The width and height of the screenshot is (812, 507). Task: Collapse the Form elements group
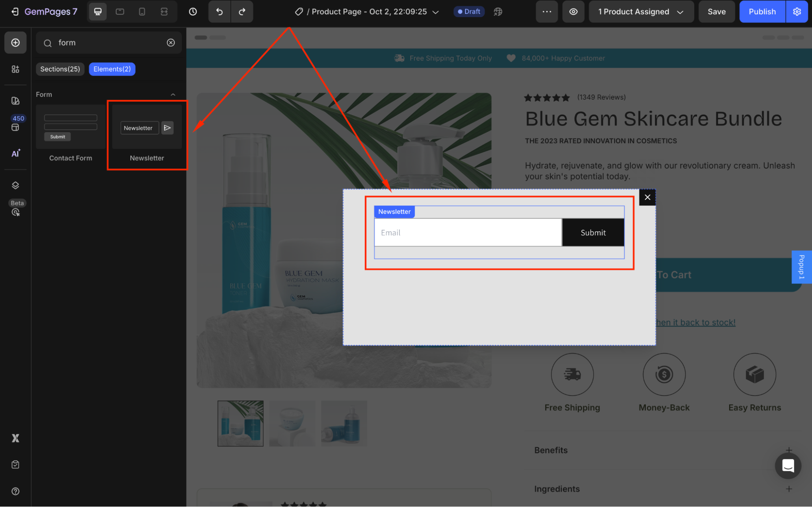tap(173, 95)
